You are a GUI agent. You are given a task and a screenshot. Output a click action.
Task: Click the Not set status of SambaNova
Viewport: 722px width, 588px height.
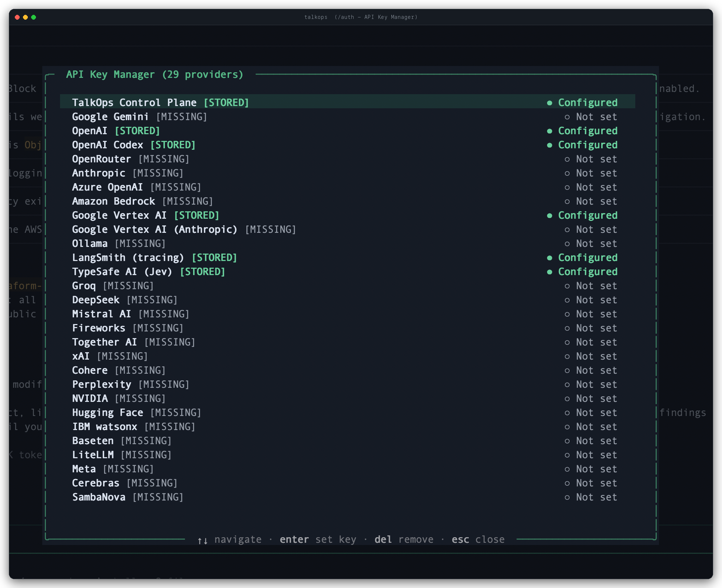pos(591,497)
